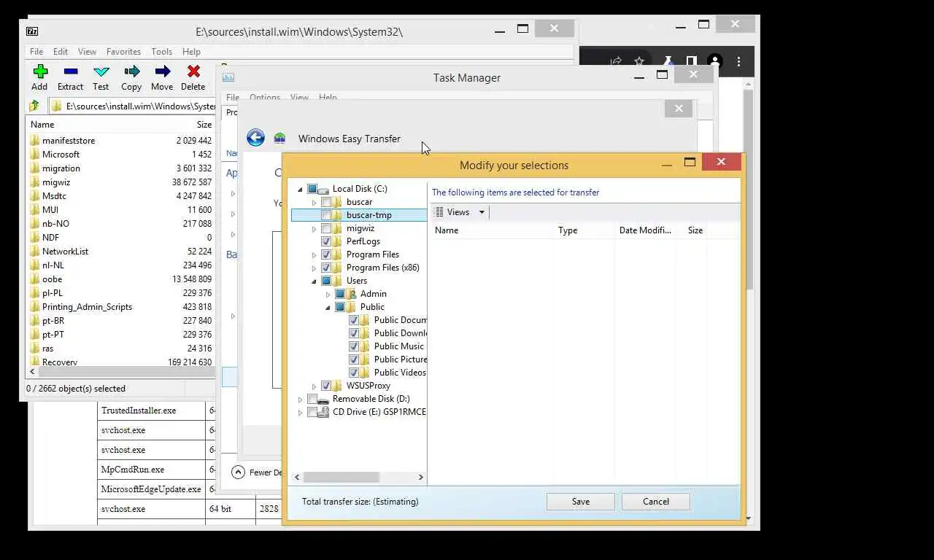The image size is (934, 560).
Task: Click the Fewer Details arrow icon
Action: (238, 472)
